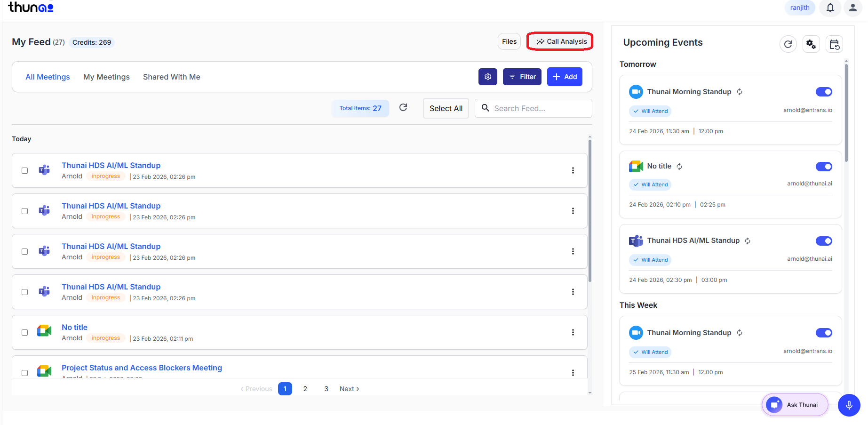Click Will Attend on 24 Feb Morning Standup event
868x425 pixels.
pos(650,111)
